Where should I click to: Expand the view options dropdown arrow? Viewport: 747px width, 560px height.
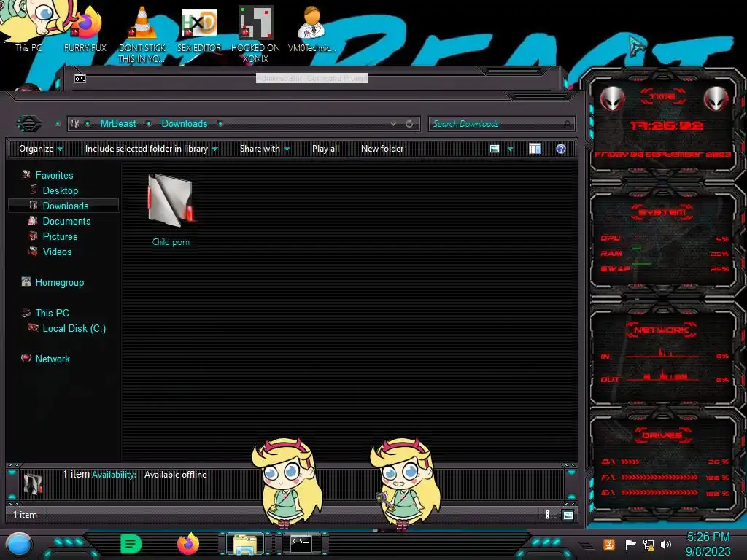[x=510, y=149]
